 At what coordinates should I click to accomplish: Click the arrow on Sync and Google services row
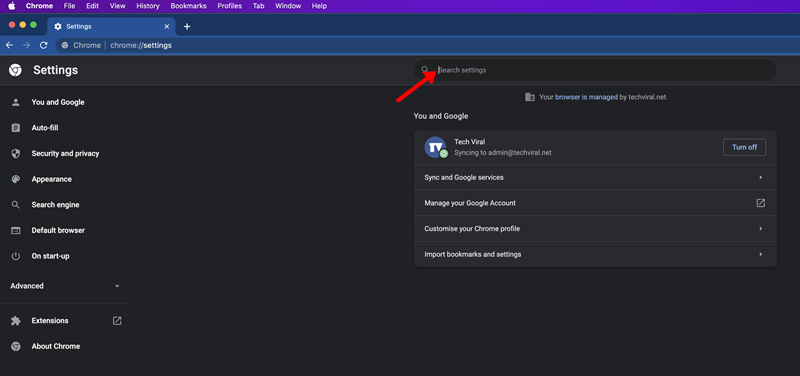click(x=760, y=178)
